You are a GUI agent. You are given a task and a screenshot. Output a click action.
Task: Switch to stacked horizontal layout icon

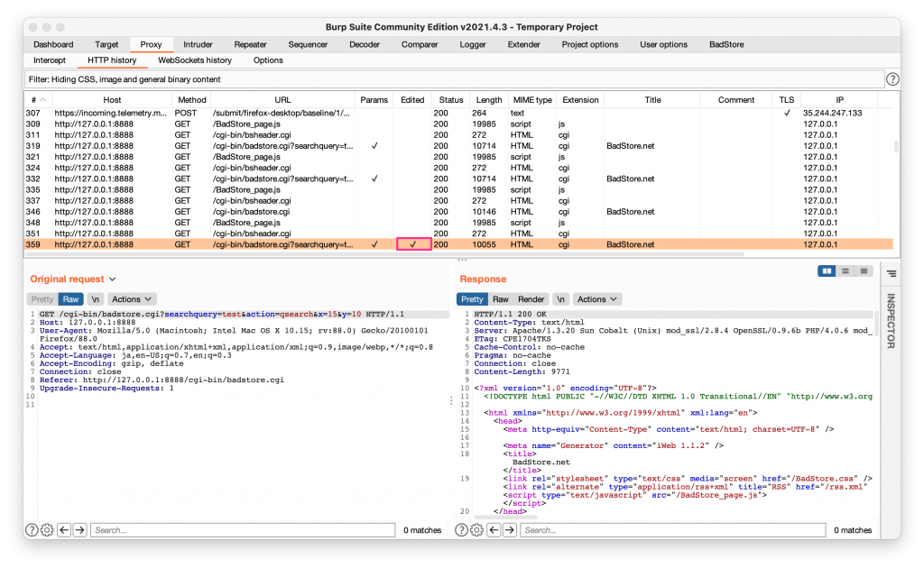click(x=845, y=270)
